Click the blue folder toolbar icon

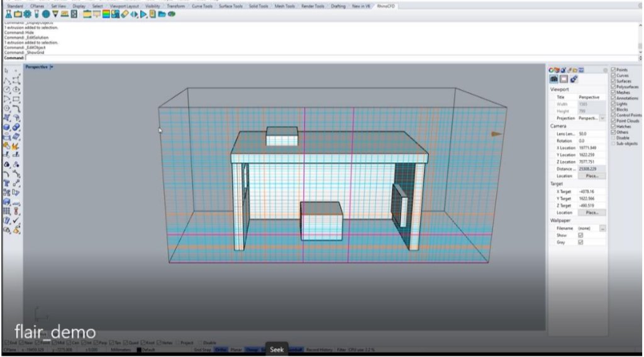pos(162,14)
